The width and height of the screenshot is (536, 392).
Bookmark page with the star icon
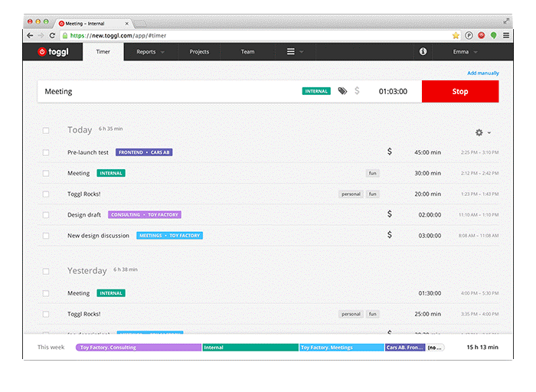click(456, 35)
